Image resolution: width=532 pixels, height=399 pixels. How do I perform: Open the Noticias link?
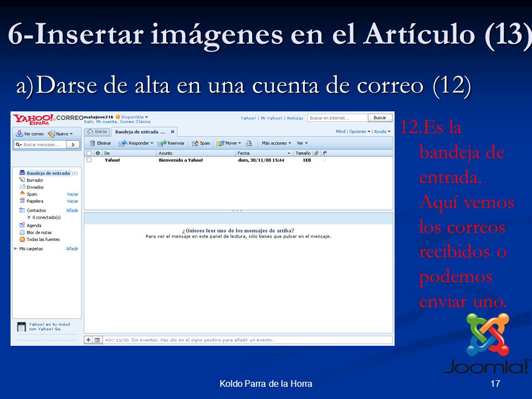[295, 119]
